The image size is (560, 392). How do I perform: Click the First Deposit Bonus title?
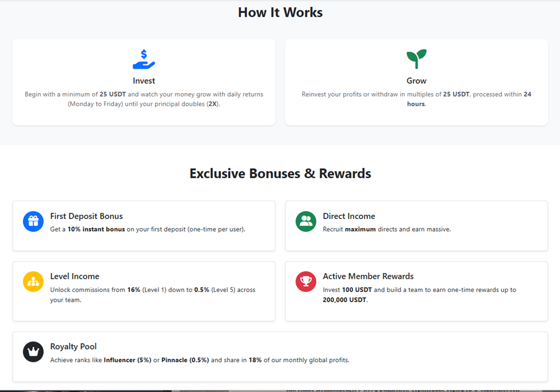pyautogui.click(x=86, y=216)
